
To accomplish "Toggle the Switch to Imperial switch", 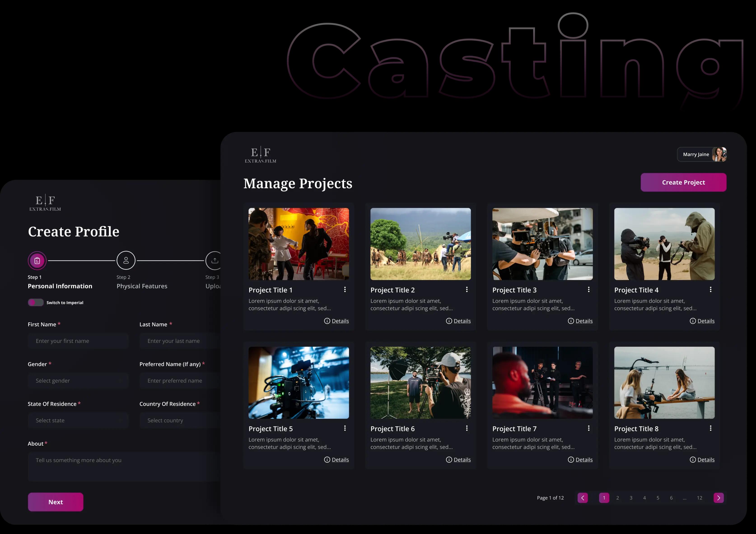I will click(35, 302).
